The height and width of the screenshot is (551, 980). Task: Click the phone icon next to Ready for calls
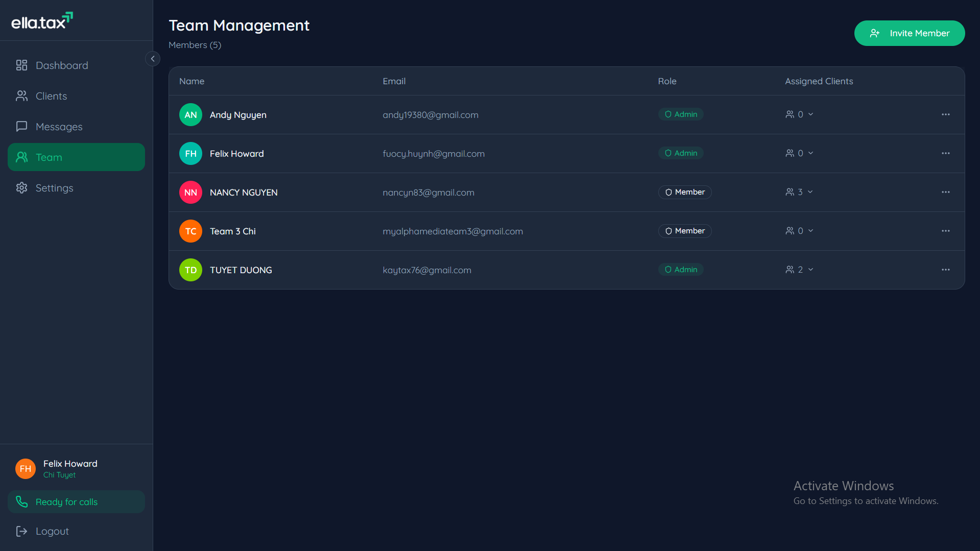point(21,501)
